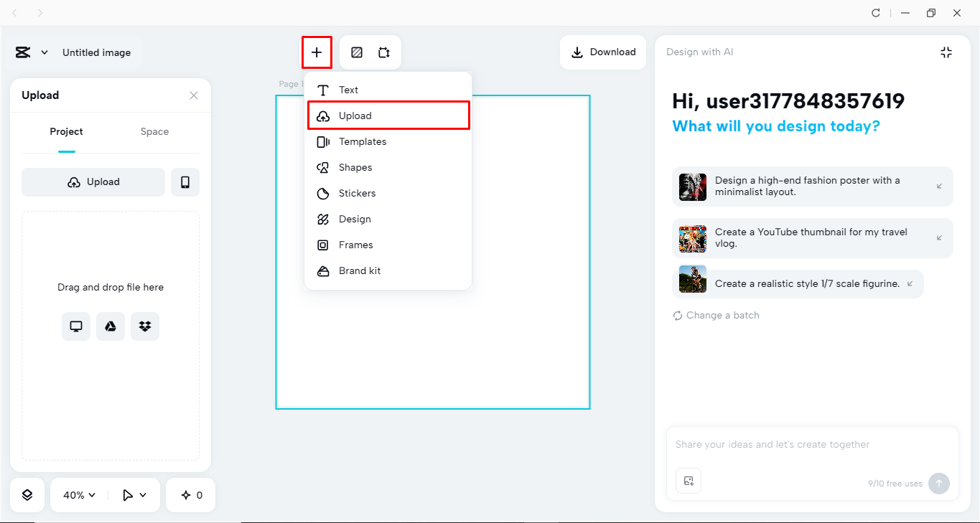Select Stickers from the add menu
Viewport: 980px width, 523px height.
(x=357, y=194)
